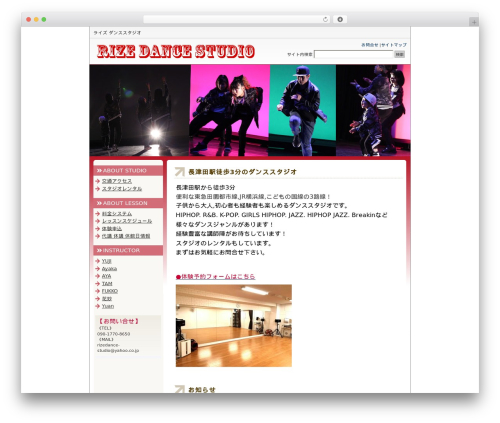This screenshot has height=423, width=500.
Task: Click the green background dancer banner photo
Action: coord(303,110)
